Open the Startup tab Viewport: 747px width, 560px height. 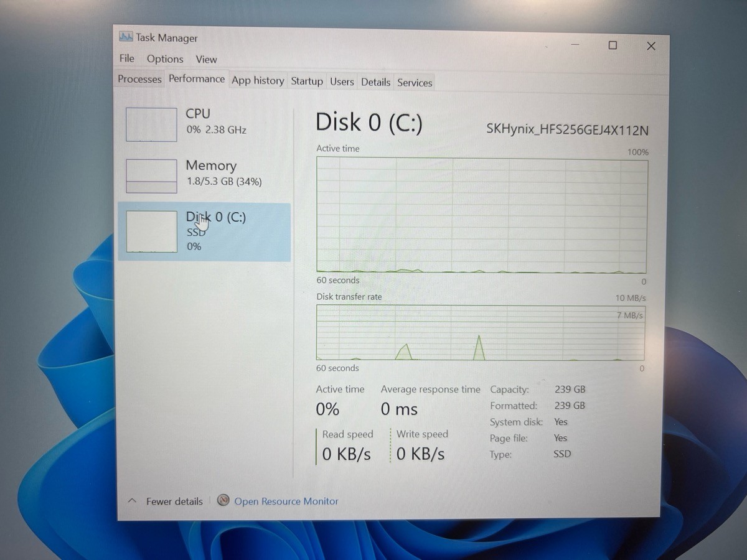(x=307, y=81)
